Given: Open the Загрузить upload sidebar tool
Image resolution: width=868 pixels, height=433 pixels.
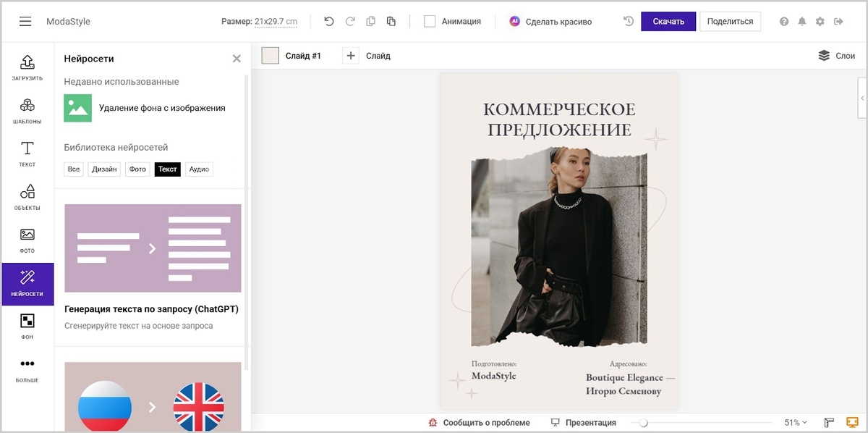Looking at the screenshot, I should 27,67.
